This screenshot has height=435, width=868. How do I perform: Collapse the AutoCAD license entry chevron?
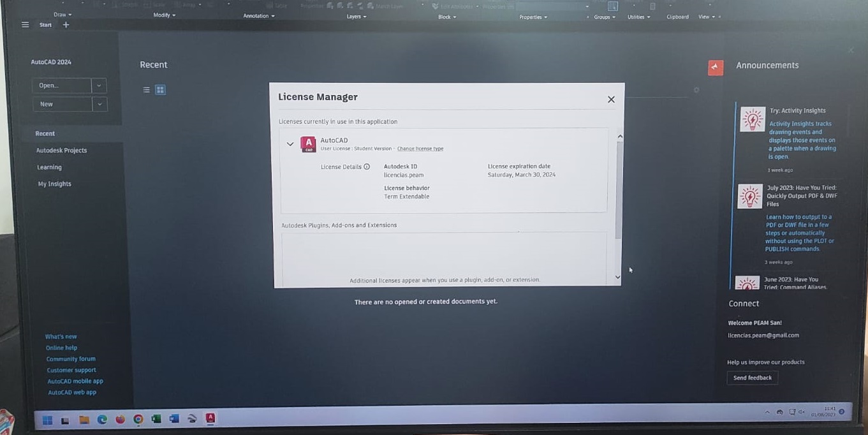[x=290, y=144]
